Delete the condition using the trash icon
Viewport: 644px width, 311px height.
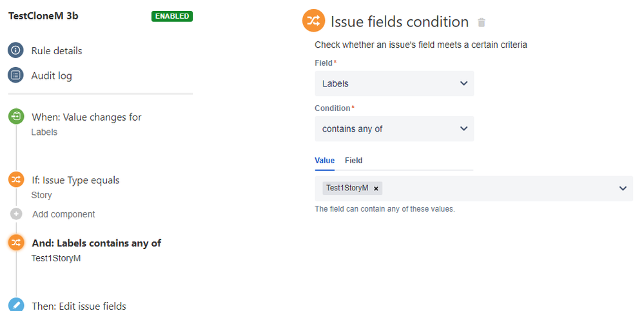pyautogui.click(x=481, y=23)
